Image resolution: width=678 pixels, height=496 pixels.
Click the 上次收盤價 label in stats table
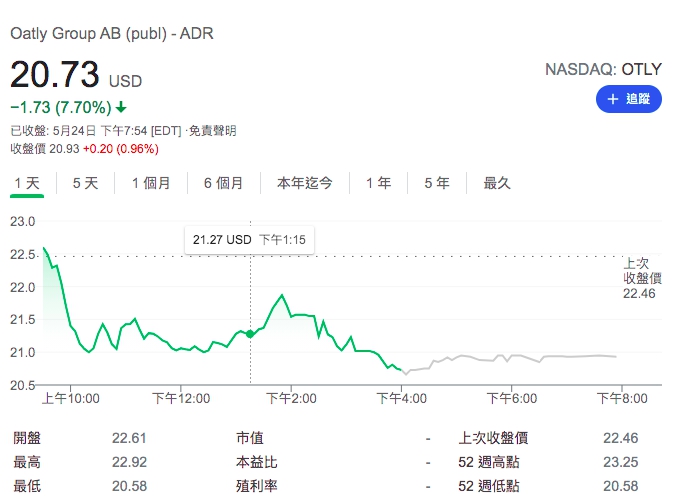tap(493, 438)
